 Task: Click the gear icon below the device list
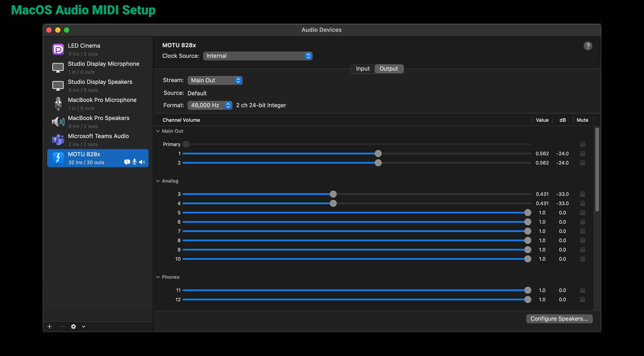(73, 327)
